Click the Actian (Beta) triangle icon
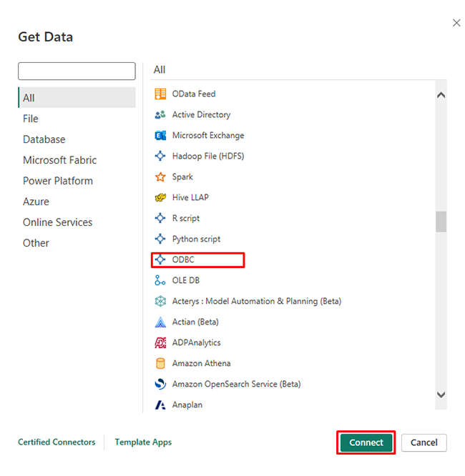The image size is (465, 476). click(160, 322)
